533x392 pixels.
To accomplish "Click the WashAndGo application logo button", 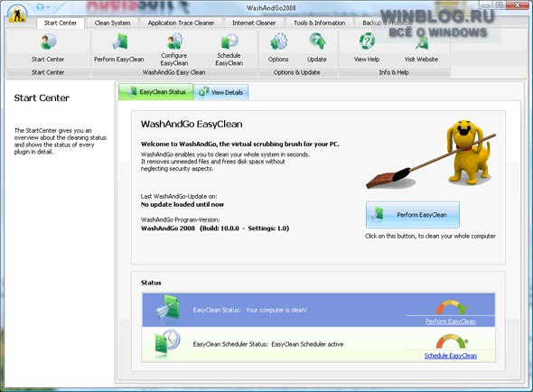I will [17, 15].
